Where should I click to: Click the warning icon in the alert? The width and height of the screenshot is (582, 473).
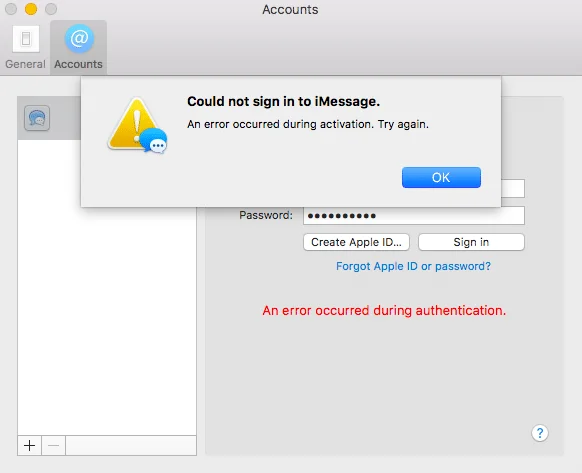pos(137,125)
